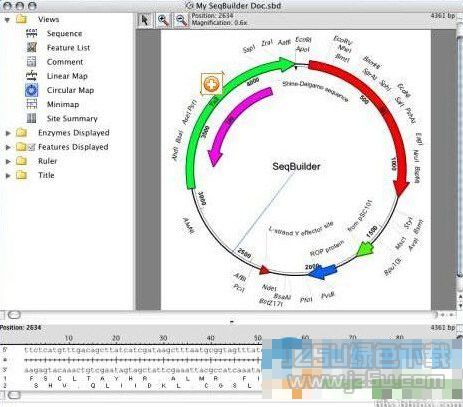
Task: Click the AlwNI enzyme site label
Action: 189,225
